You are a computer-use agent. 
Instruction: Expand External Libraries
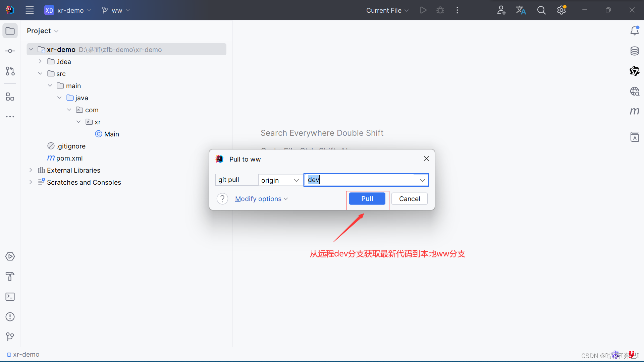click(x=31, y=170)
